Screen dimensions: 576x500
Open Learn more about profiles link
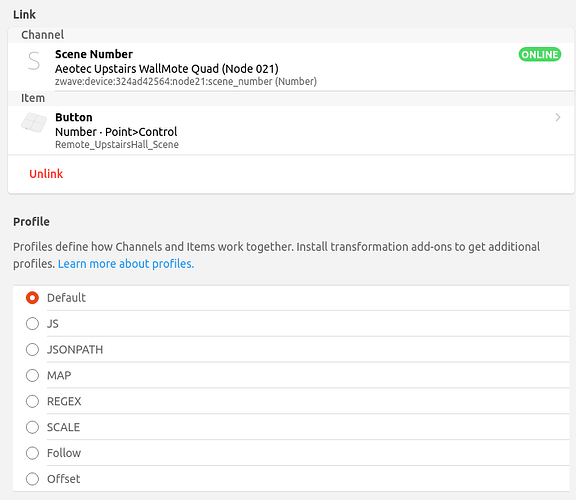coord(126,264)
